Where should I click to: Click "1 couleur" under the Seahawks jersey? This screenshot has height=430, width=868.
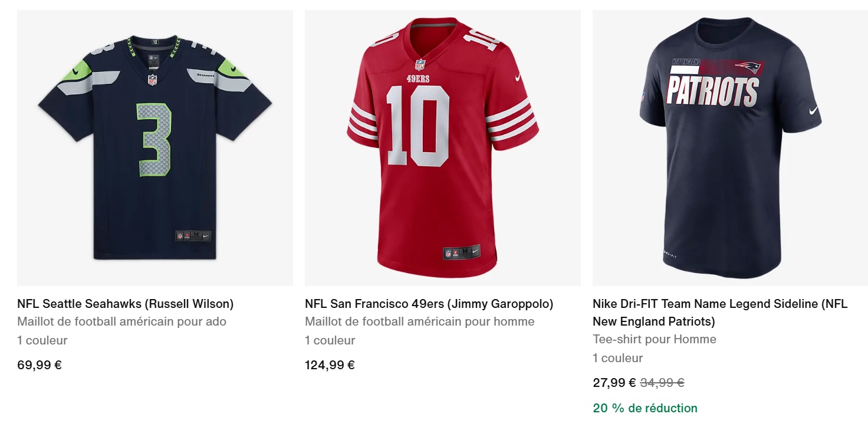[x=42, y=340]
